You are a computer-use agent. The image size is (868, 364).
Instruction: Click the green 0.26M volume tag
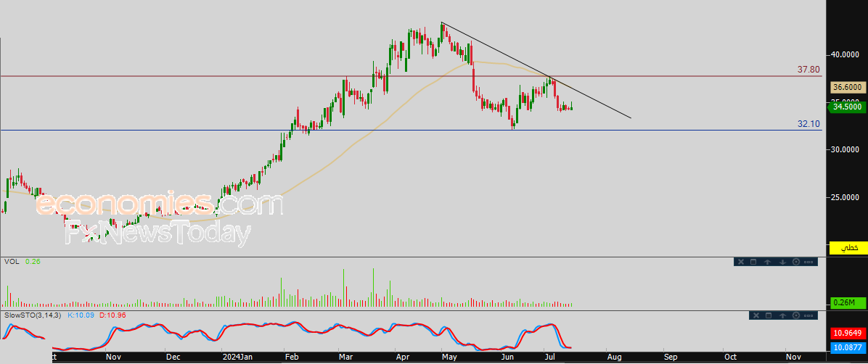848,302
